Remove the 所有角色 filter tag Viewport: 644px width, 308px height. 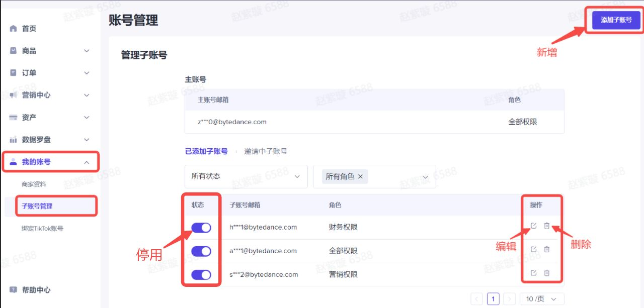360,177
